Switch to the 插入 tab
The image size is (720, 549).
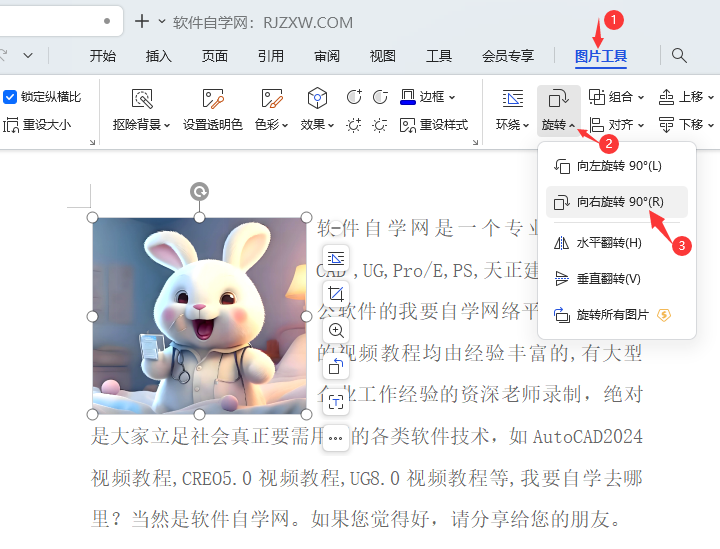point(158,56)
